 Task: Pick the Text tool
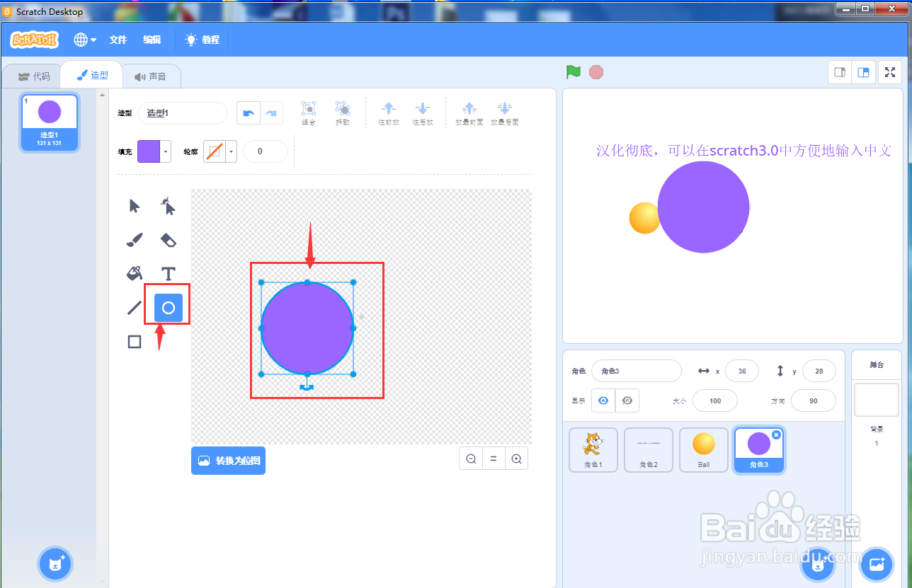[x=167, y=273]
